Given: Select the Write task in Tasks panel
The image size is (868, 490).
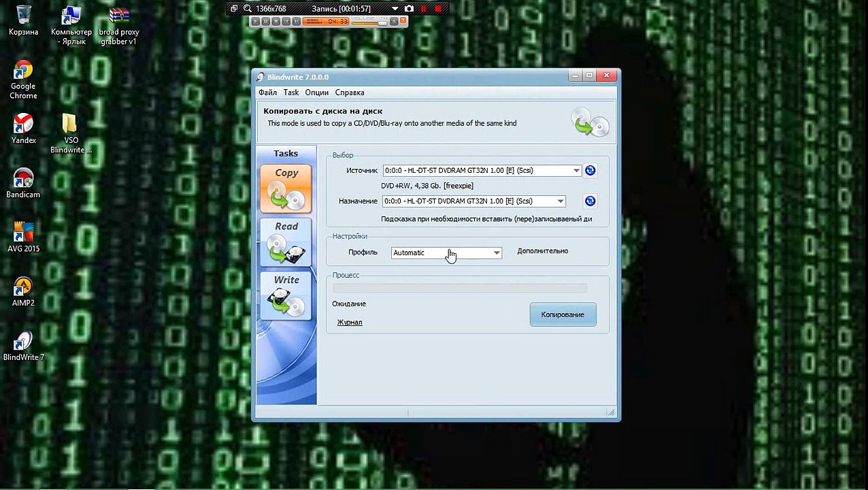Looking at the screenshot, I should point(286,296).
